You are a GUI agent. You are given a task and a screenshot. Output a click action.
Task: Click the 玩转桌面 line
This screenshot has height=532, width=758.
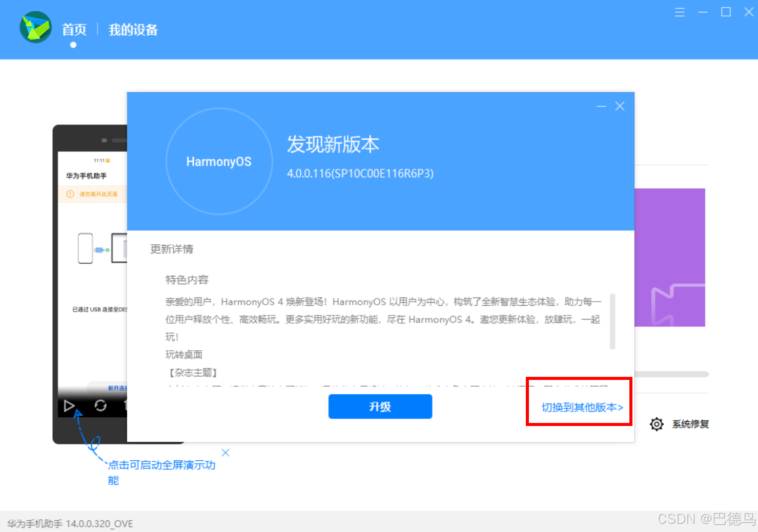184,355
